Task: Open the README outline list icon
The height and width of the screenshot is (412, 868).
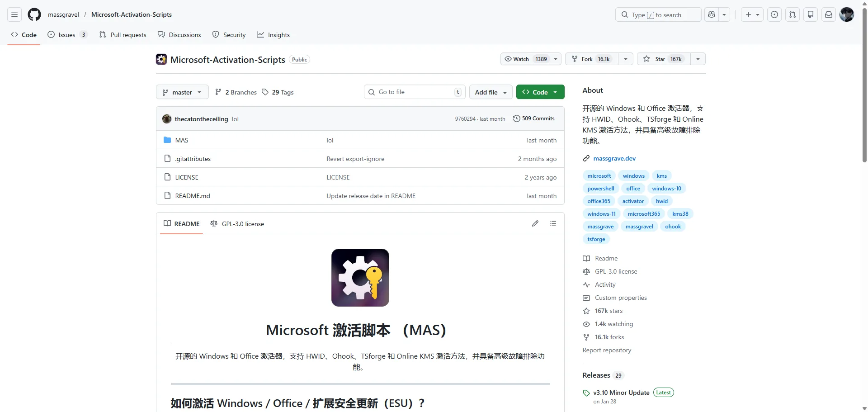Action: [552, 223]
